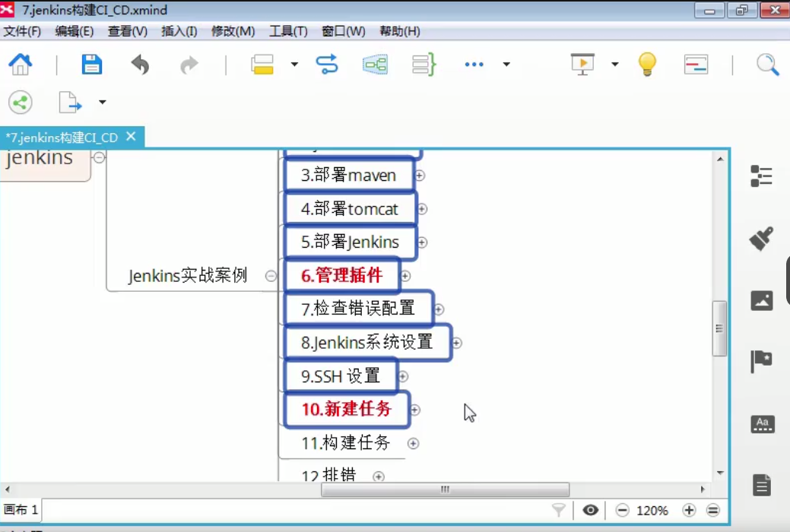Start brainstorming with the lightbulb icon
790x532 pixels.
[647, 65]
